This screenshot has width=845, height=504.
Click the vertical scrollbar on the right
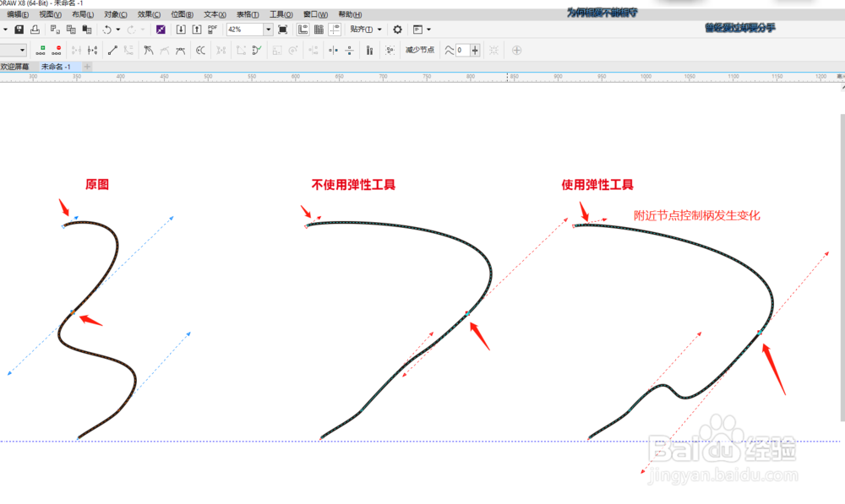tap(842, 268)
